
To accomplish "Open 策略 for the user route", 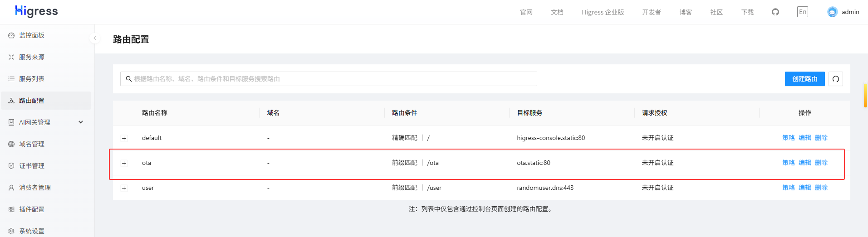I will pyautogui.click(x=788, y=188).
